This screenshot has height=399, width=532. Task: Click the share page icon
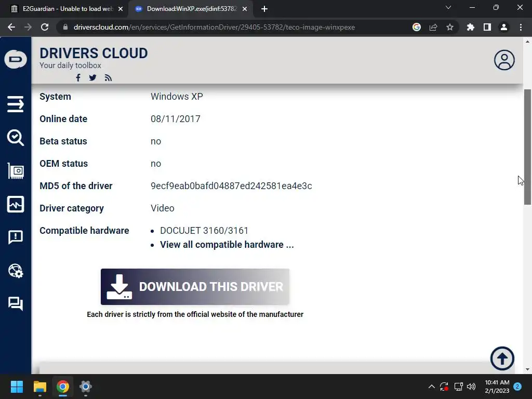(x=433, y=27)
